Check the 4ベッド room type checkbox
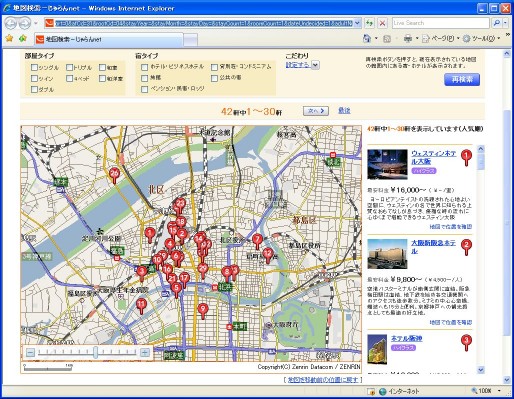 click(69, 78)
